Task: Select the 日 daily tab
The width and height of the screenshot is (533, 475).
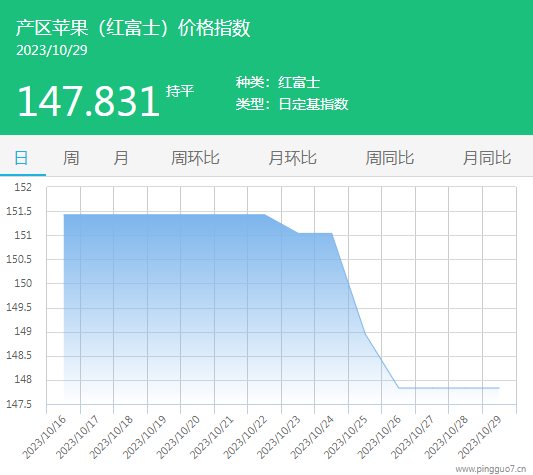Action: (x=21, y=158)
